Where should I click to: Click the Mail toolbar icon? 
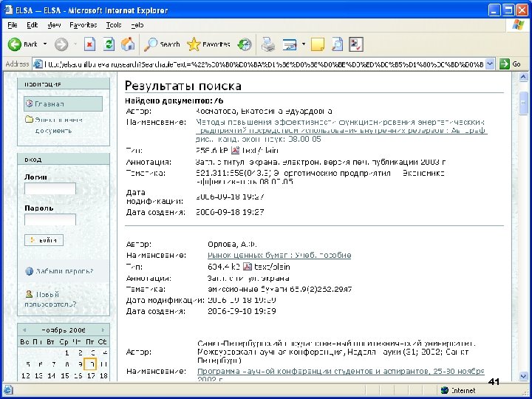coord(290,44)
